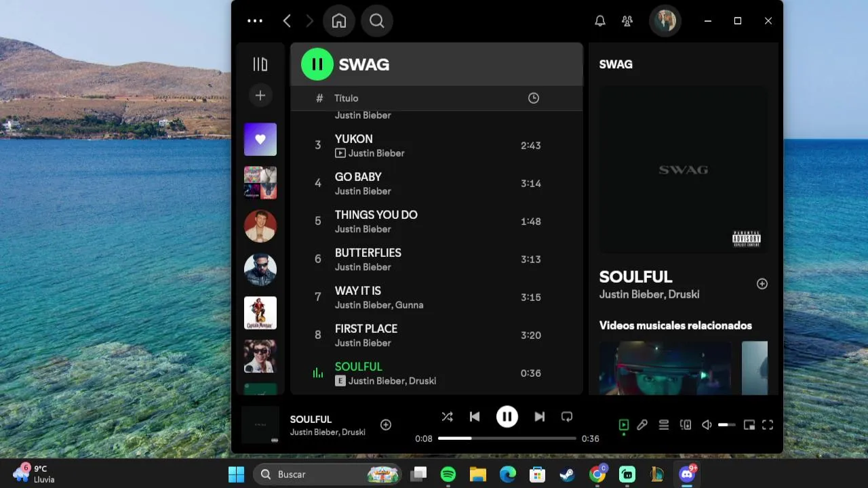Click the duration clock column header
The image size is (868, 488).
[x=534, y=98]
